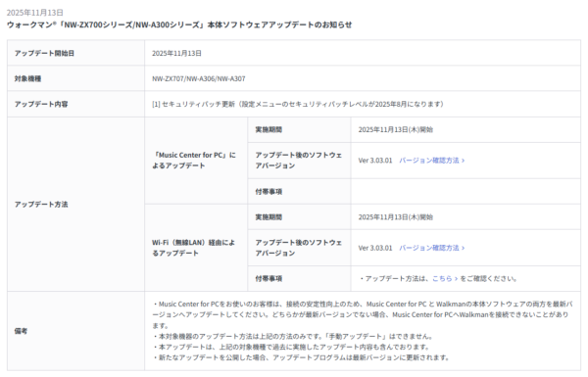Click the note about 新たなアップデートを公開した場合

coord(301,357)
